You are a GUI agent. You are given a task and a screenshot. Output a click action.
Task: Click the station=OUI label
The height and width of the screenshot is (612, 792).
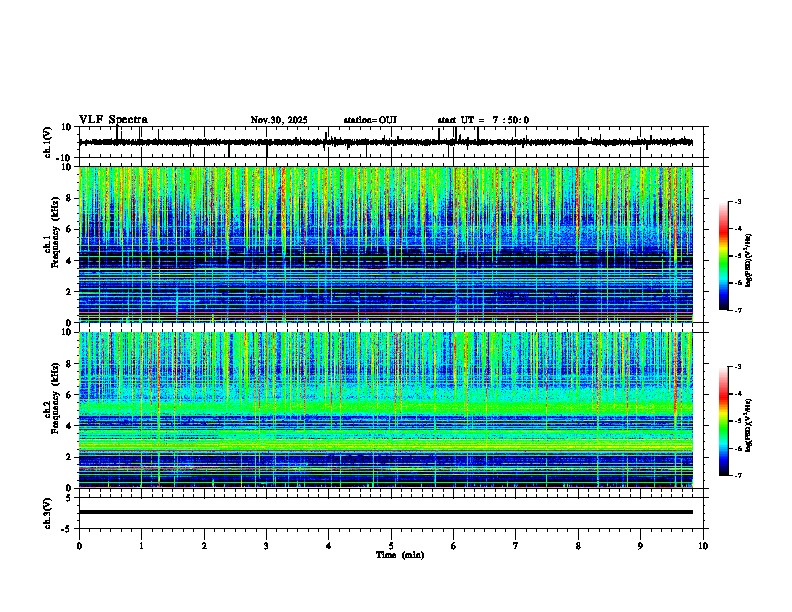[x=370, y=120]
